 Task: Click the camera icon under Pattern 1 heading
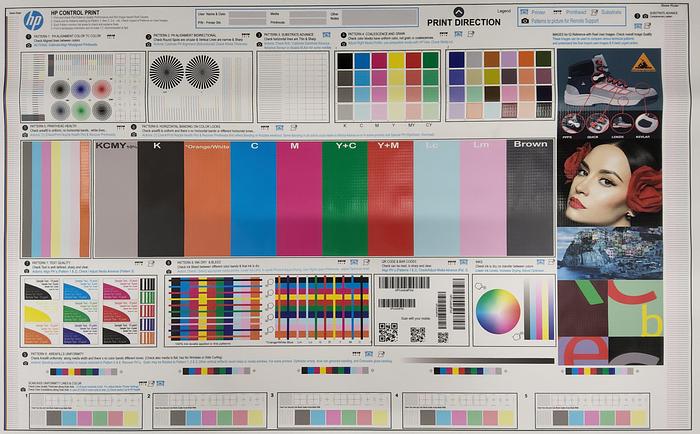click(29, 45)
